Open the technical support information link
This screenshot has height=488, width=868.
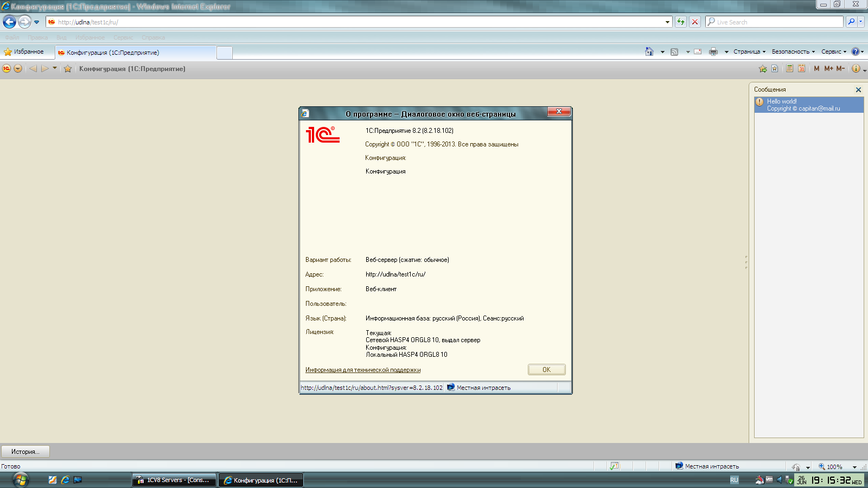(363, 370)
